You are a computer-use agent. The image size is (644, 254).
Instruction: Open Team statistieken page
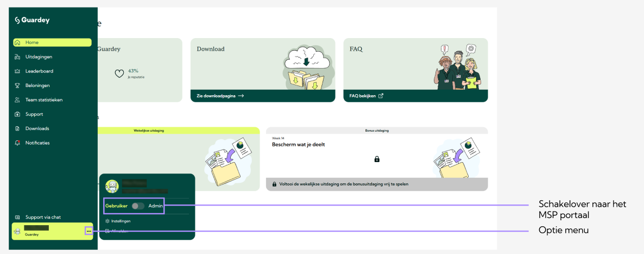click(43, 100)
